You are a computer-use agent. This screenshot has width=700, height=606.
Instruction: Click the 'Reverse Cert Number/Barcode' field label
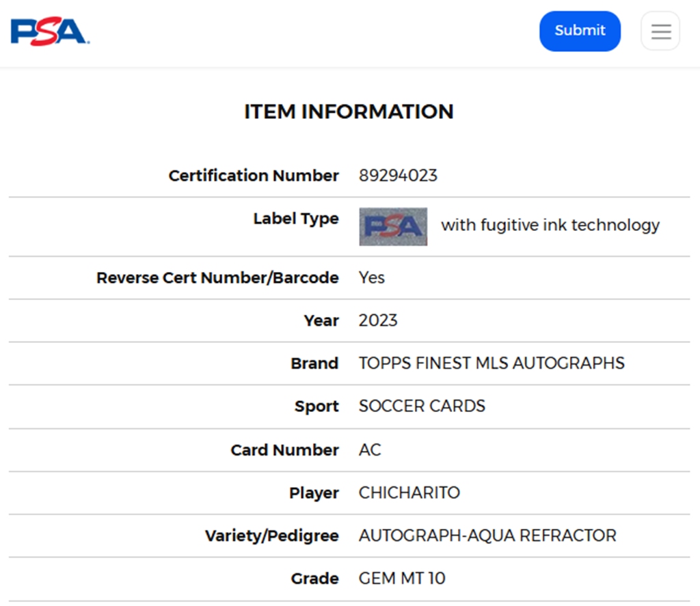point(217,278)
